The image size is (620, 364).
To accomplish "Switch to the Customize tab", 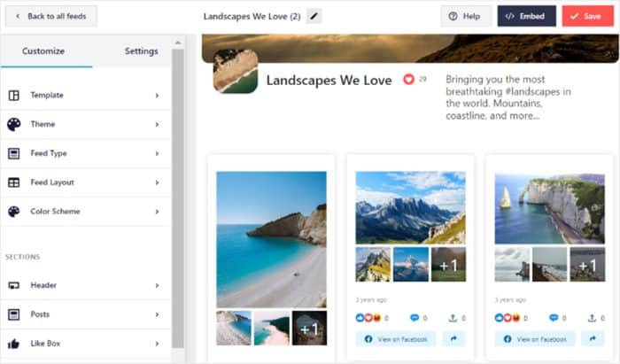I will [x=43, y=51].
